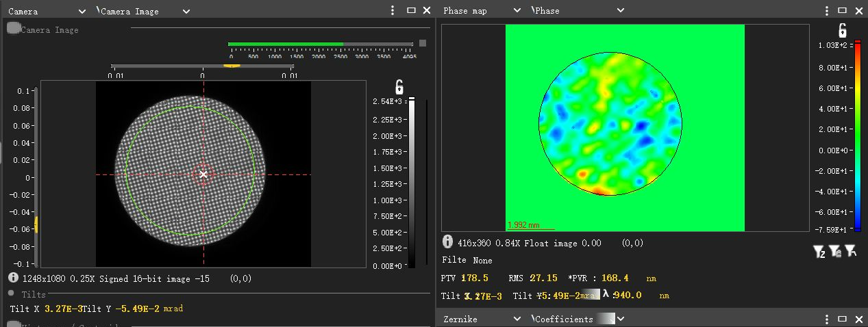Open the Zernike panel type dropdown
Screen dimensions: 868x327
tap(517, 319)
